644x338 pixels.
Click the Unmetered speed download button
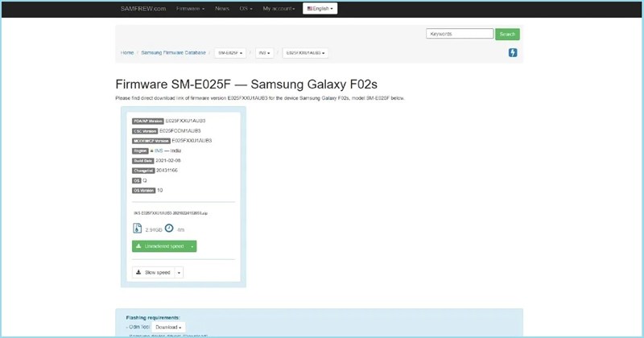pyautogui.click(x=159, y=246)
